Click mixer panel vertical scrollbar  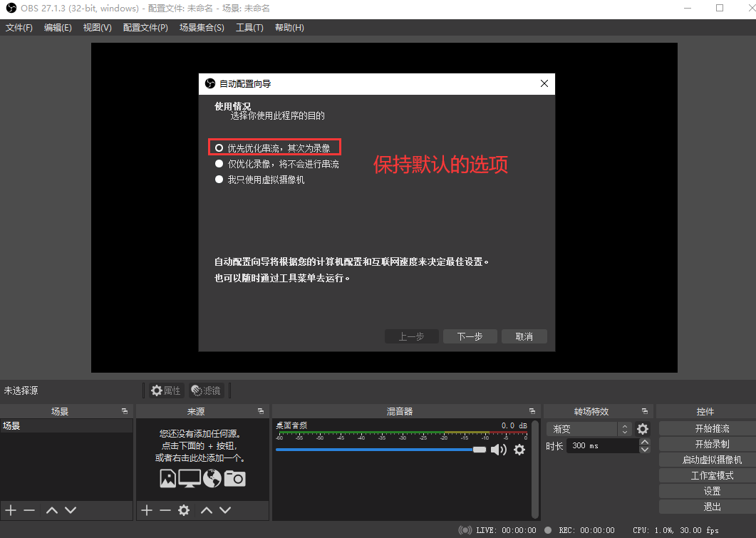pyautogui.click(x=534, y=469)
